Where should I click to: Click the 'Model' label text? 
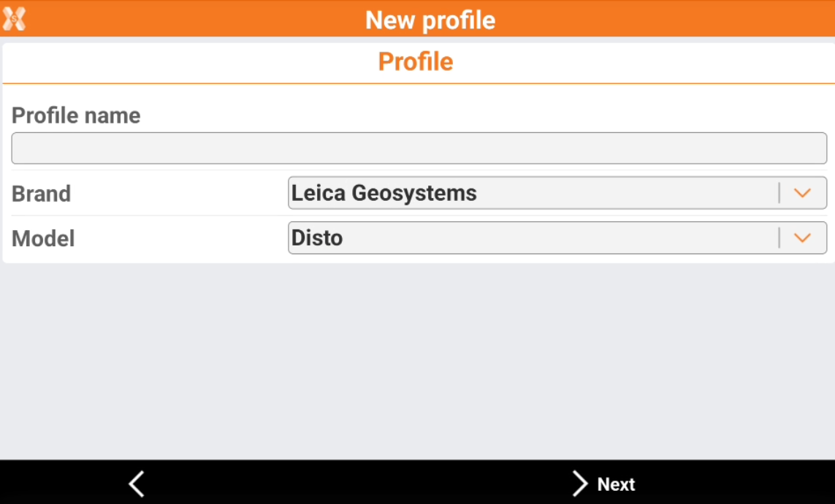(43, 239)
